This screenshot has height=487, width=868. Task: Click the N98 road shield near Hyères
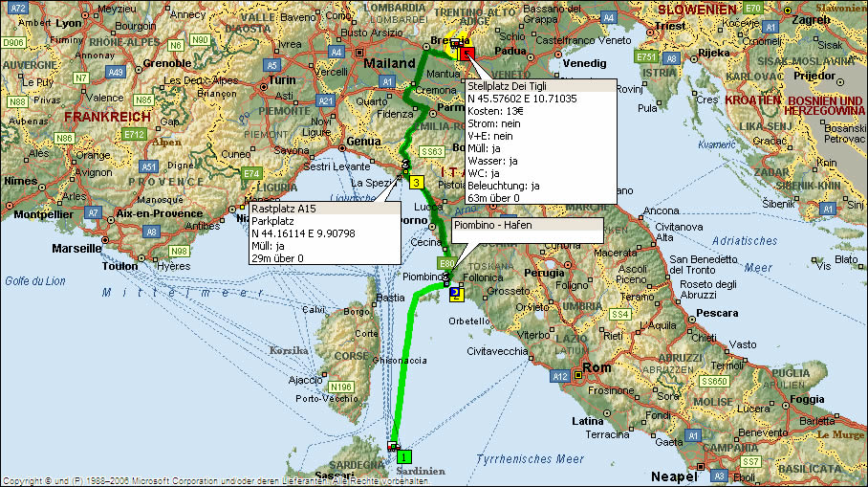point(180,251)
